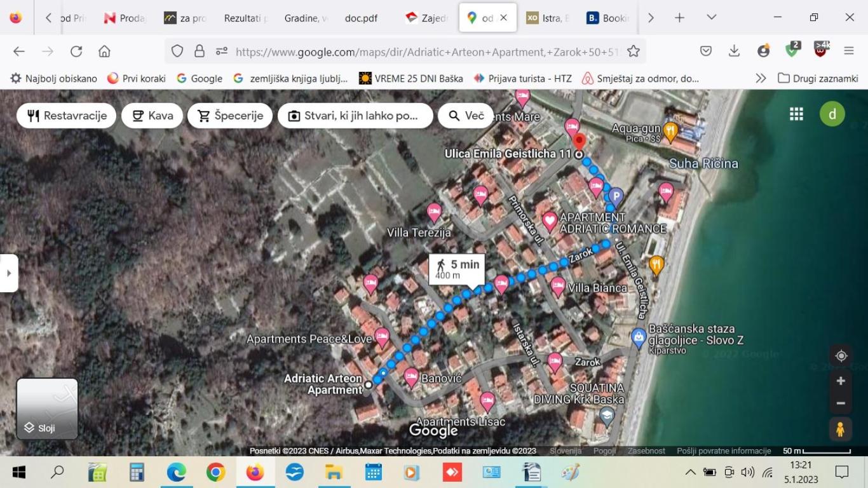Click the Villa Bianca lodging pin
868x488 pixels.
pos(558,287)
